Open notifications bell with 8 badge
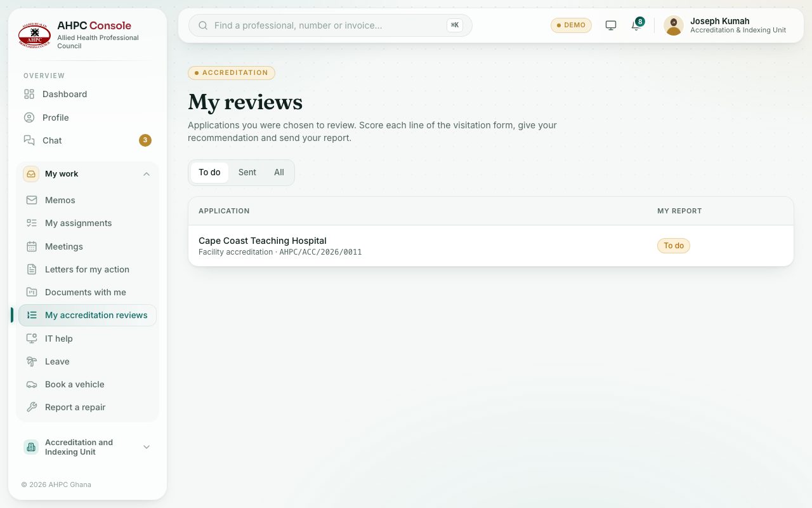 [636, 25]
